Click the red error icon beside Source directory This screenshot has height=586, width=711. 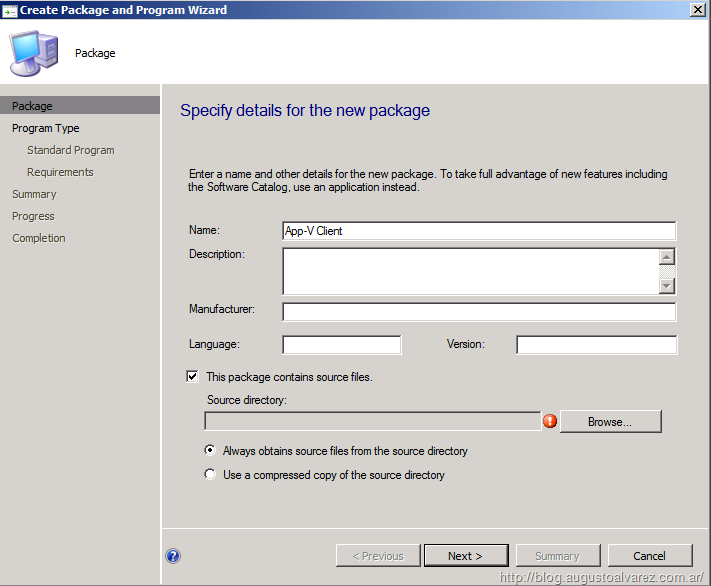click(549, 421)
